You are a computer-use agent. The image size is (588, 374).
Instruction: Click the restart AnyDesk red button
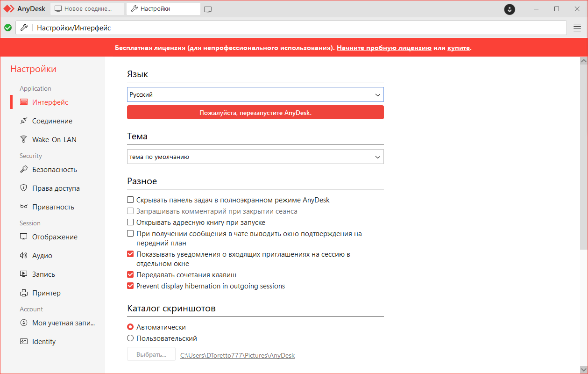click(x=255, y=113)
